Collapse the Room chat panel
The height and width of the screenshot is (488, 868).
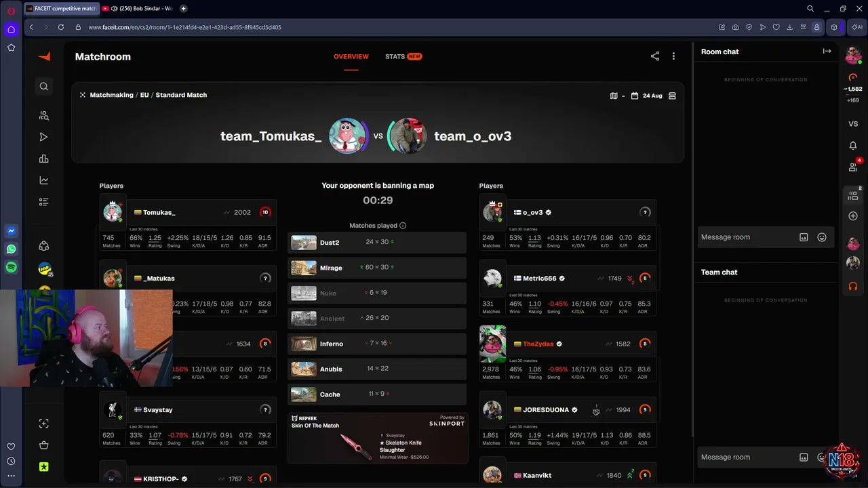[827, 52]
